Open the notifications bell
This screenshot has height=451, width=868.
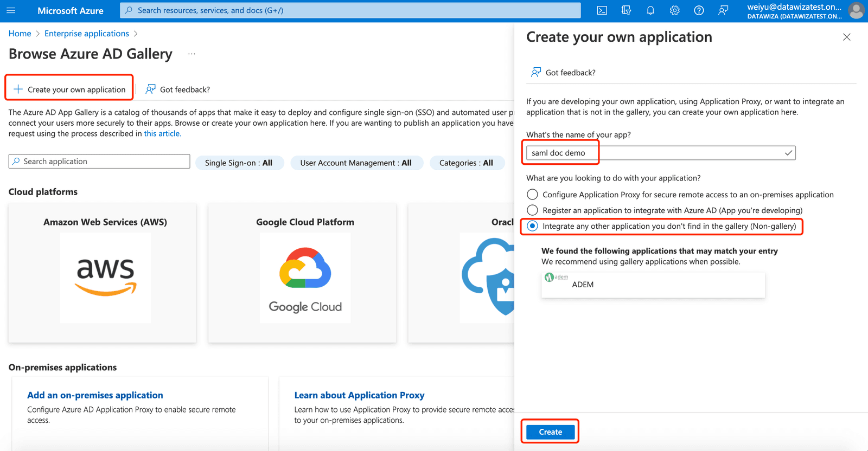click(650, 10)
